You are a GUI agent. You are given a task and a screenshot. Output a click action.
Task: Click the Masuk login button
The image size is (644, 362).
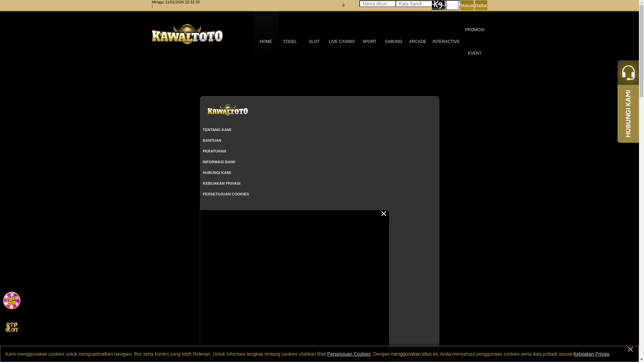pos(467,5)
